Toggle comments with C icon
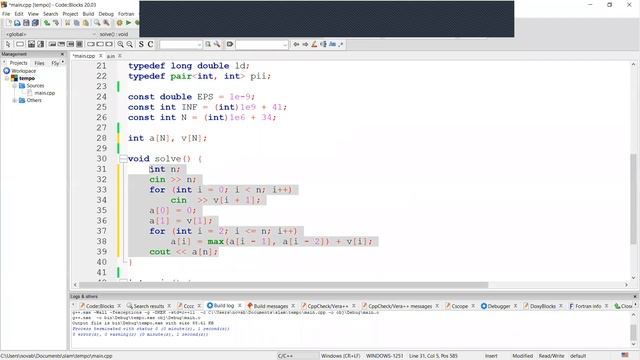 coord(150,44)
